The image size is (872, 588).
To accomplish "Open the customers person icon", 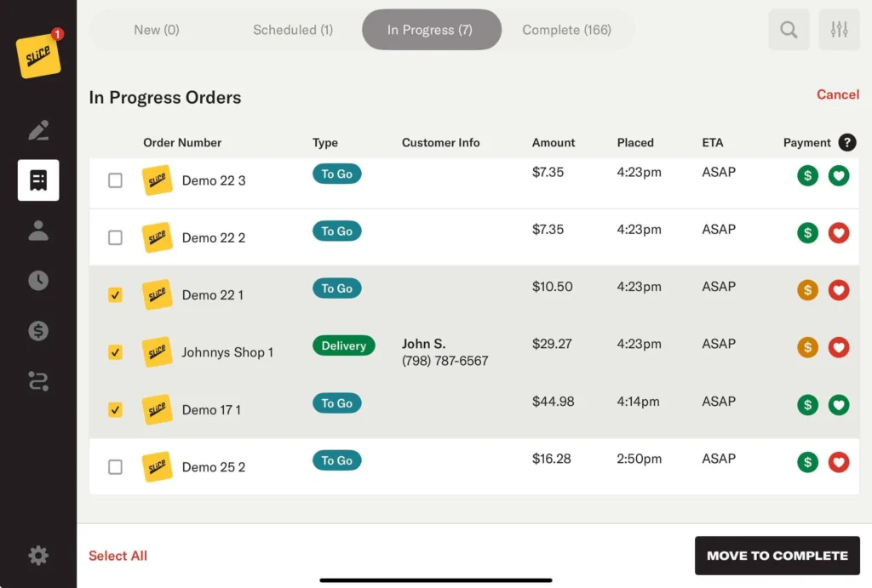I will (38, 231).
